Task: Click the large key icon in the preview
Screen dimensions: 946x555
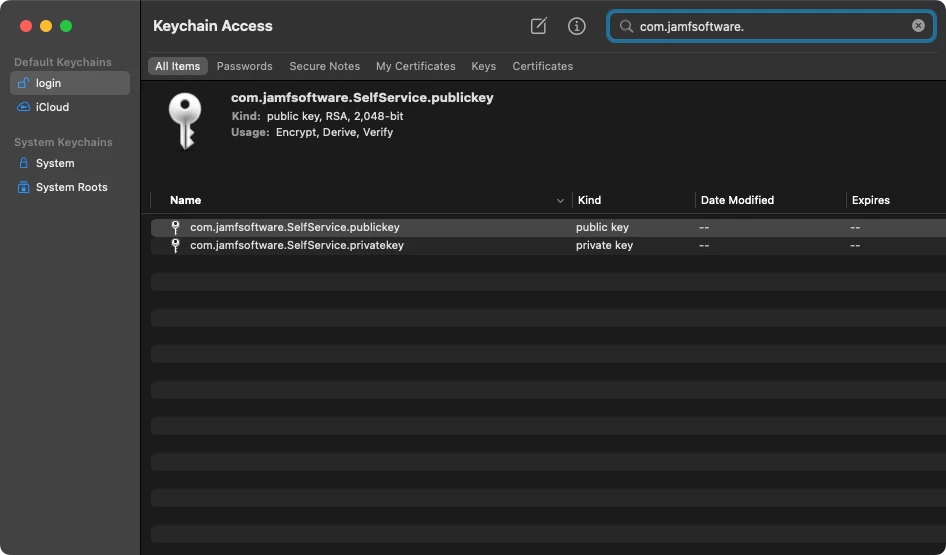Action: 185,121
